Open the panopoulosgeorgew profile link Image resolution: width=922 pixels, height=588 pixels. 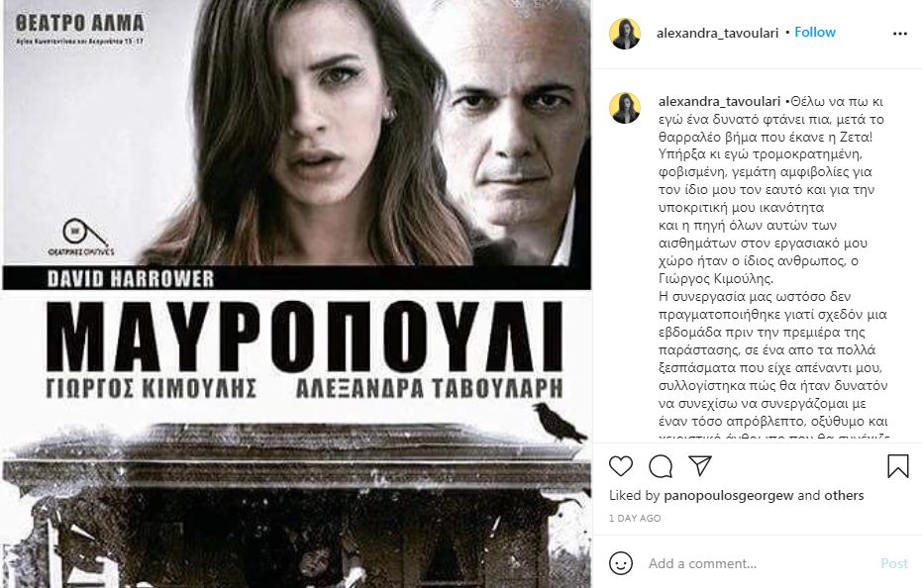(x=729, y=495)
